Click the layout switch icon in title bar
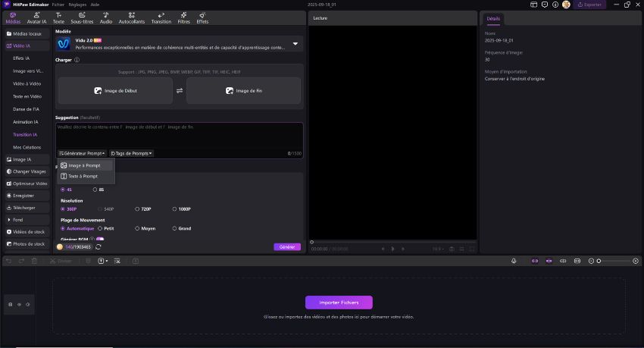 point(533,5)
